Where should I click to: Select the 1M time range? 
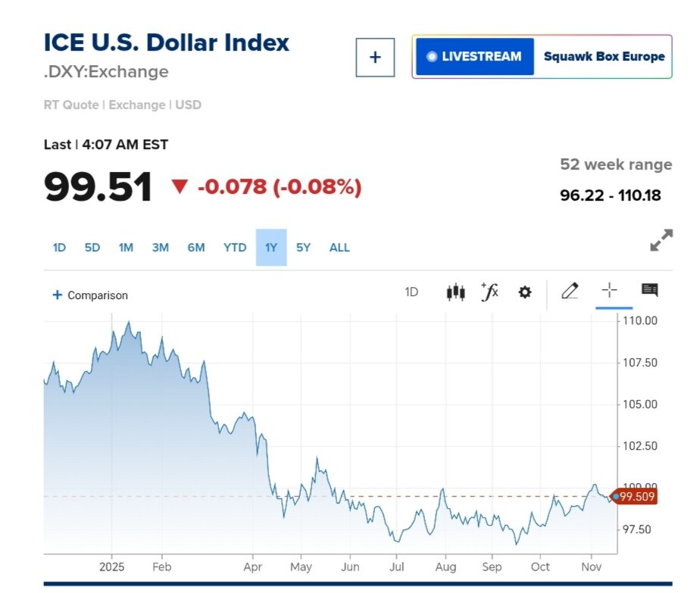pos(126,248)
